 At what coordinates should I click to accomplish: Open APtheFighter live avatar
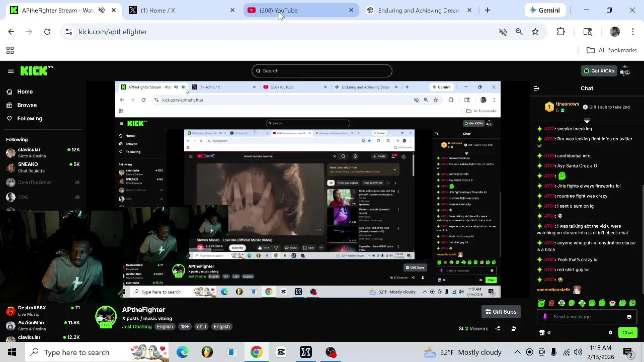point(106,317)
